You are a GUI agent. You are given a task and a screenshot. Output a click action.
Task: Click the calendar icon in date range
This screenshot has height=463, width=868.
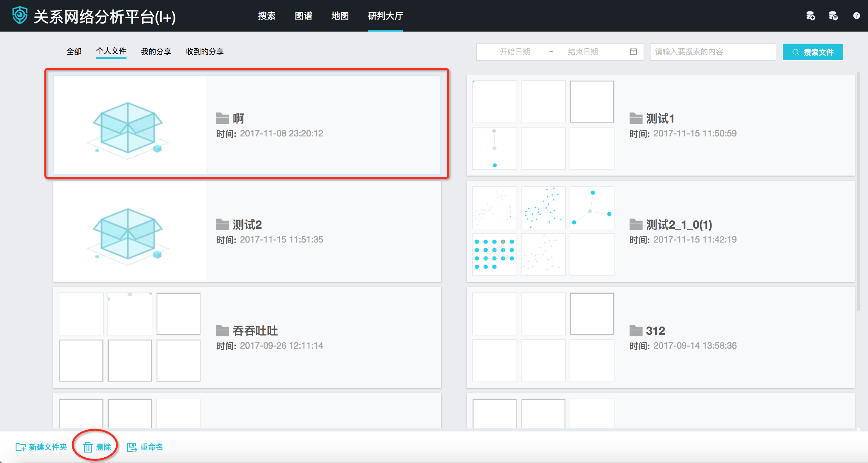coord(633,51)
